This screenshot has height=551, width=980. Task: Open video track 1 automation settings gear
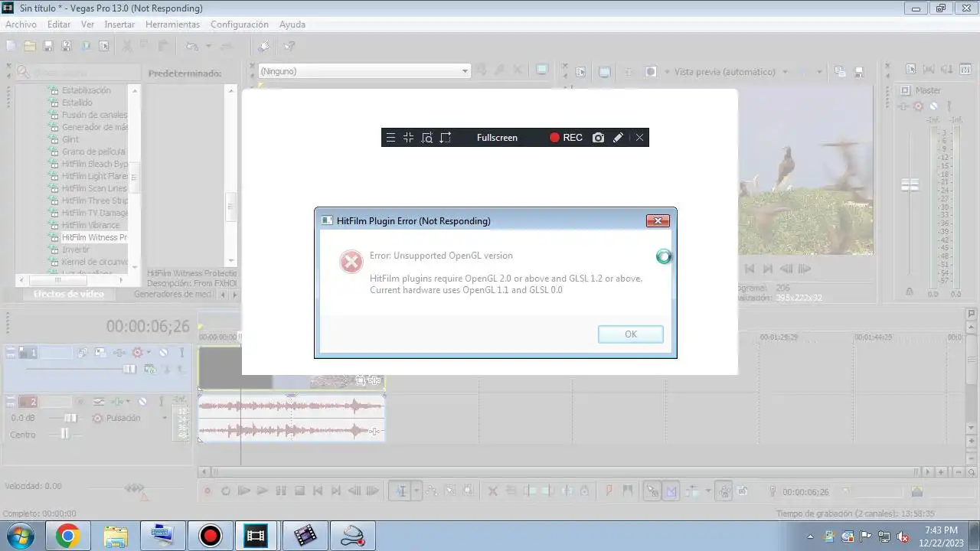pyautogui.click(x=138, y=353)
